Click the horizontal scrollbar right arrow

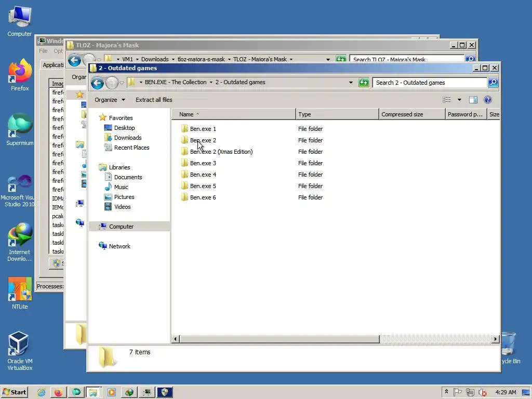point(495,339)
